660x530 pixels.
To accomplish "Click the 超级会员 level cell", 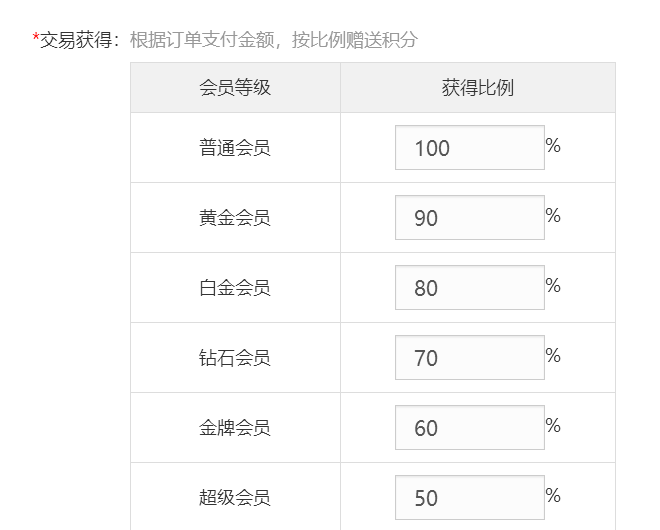I will click(x=235, y=497).
